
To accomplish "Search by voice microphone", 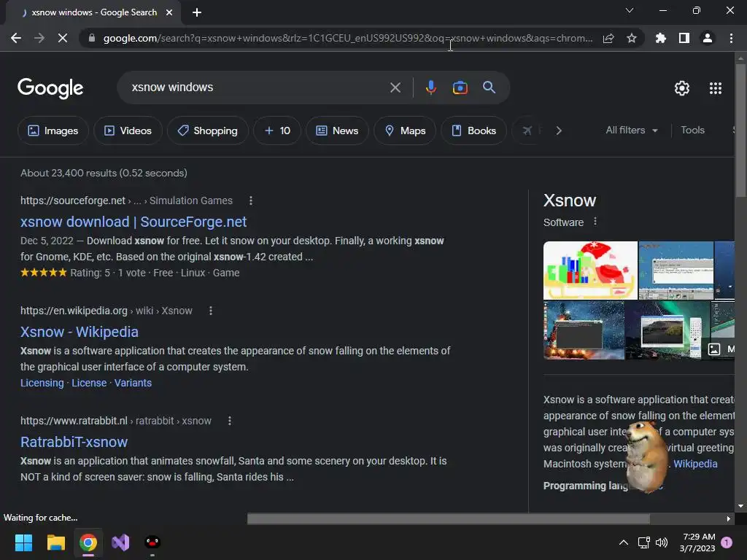I will pyautogui.click(x=430, y=87).
